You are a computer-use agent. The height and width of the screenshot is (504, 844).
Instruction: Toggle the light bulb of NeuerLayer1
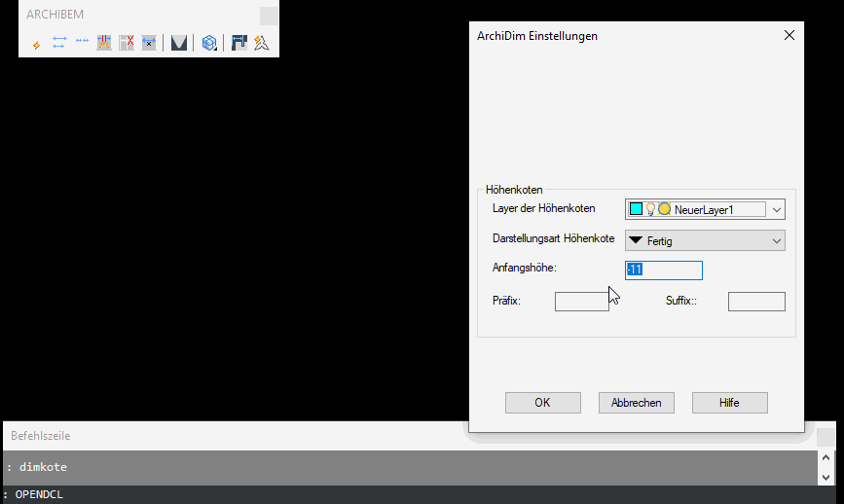pos(650,209)
